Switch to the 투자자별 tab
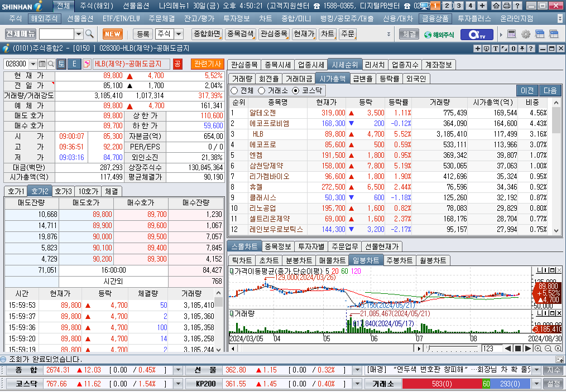 (x=311, y=246)
